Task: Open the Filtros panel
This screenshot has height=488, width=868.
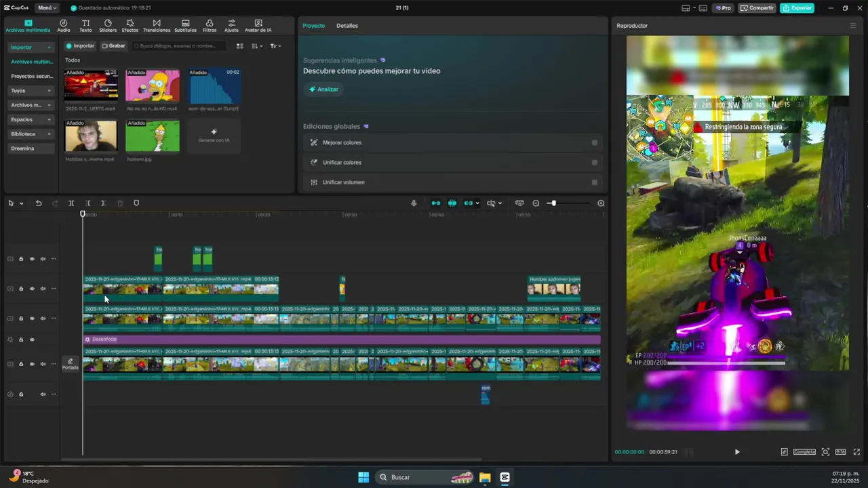Action: point(210,26)
